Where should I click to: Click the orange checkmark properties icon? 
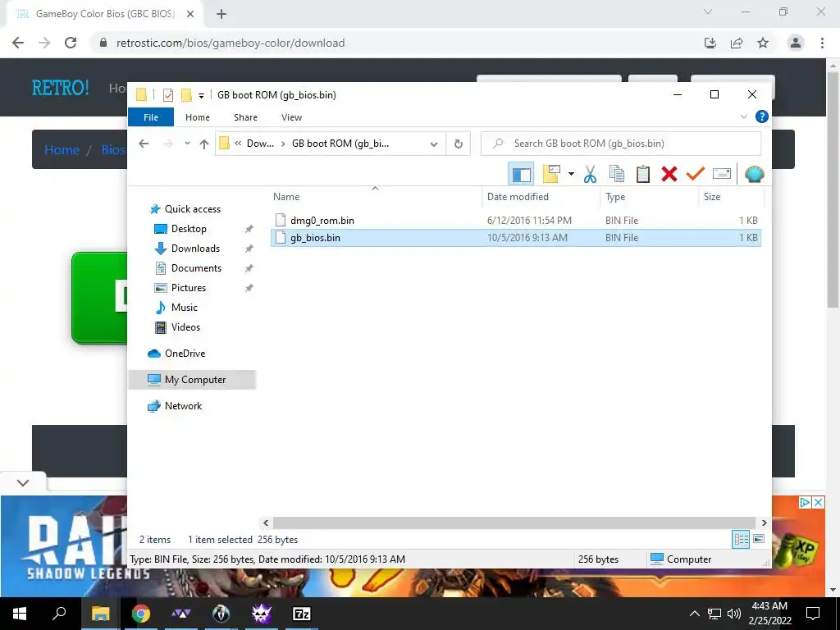pos(696,174)
